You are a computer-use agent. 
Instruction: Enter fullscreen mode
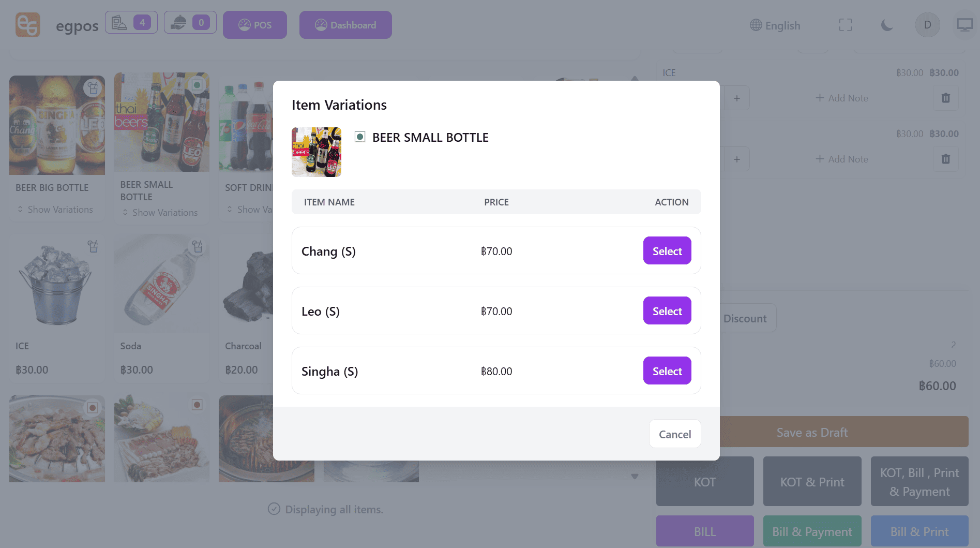[845, 25]
